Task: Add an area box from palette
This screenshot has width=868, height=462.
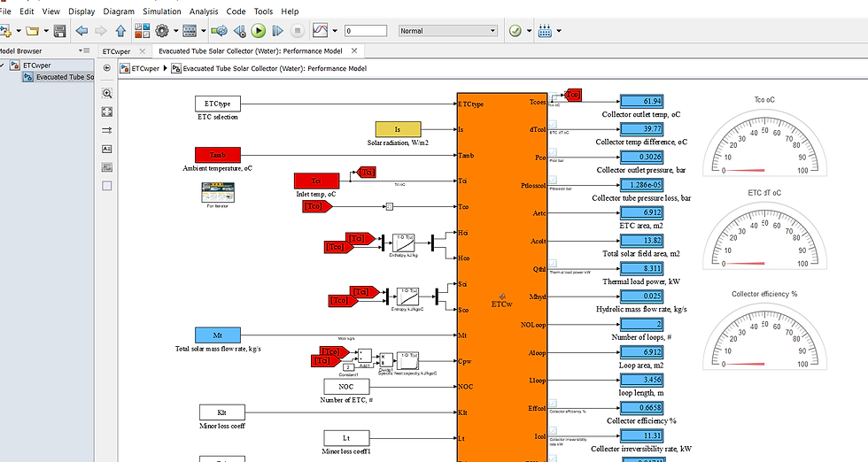Action: pos(107,186)
